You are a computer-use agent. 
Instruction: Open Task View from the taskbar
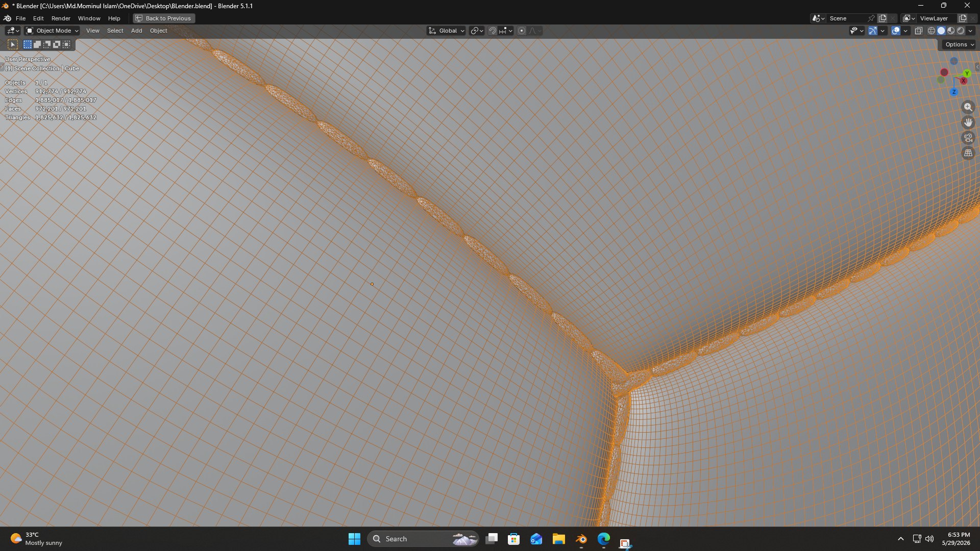point(492,539)
